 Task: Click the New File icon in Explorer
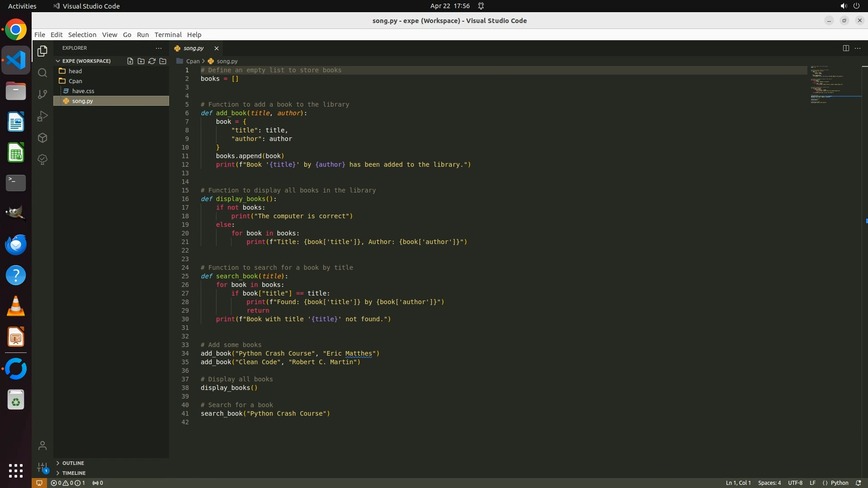coord(130,61)
